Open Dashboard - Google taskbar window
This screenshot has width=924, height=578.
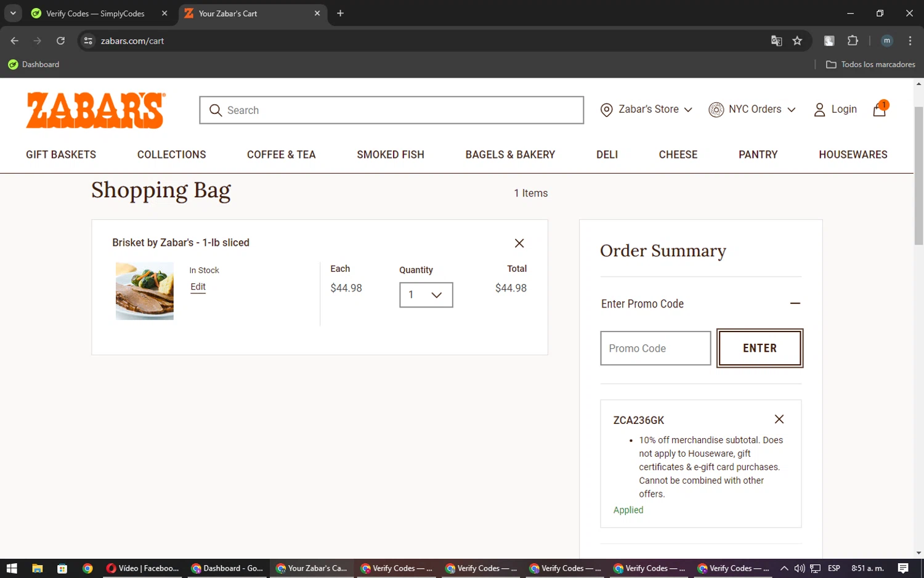(227, 568)
